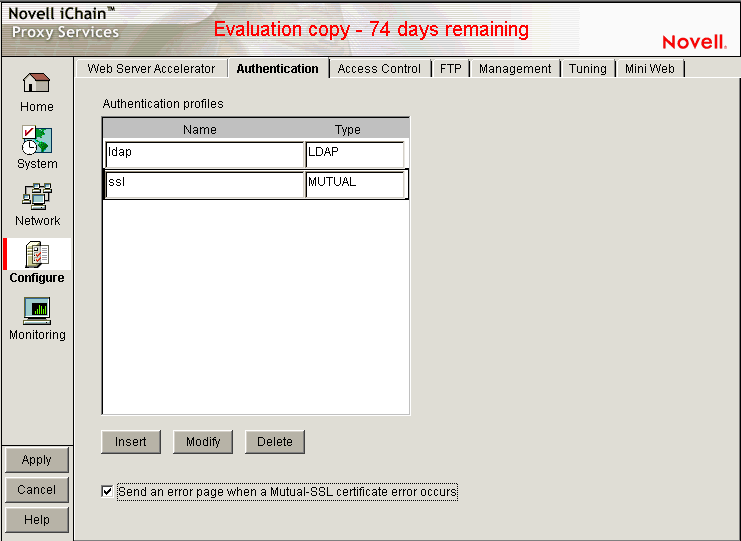Switch to the FTP tab
Image resolution: width=741 pixels, height=541 pixels.
450,69
